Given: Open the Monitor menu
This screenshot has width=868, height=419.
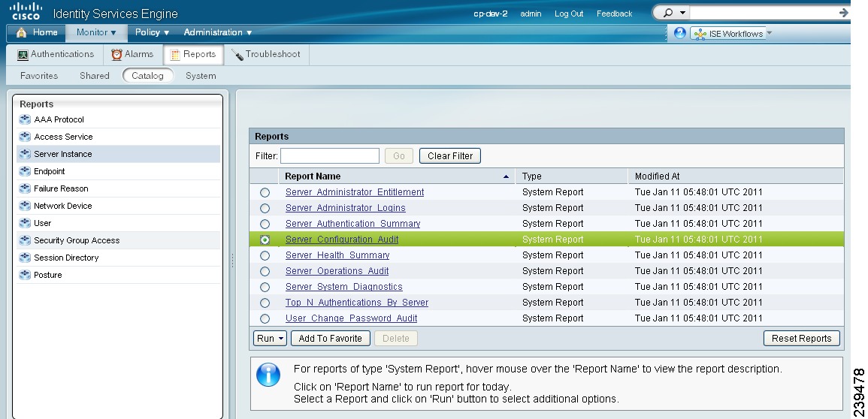Looking at the screenshot, I should click(96, 32).
